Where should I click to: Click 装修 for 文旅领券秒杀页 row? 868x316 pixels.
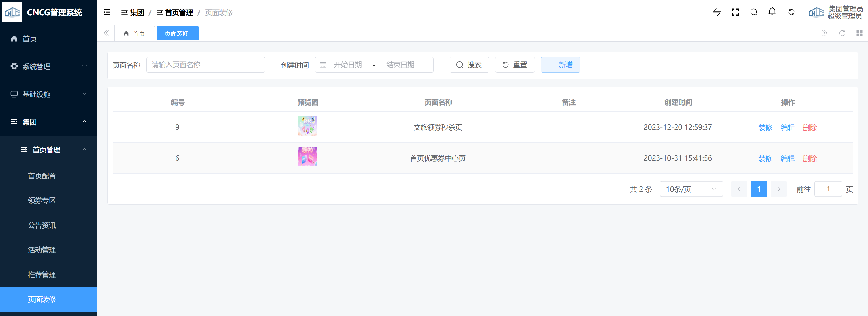tap(765, 128)
